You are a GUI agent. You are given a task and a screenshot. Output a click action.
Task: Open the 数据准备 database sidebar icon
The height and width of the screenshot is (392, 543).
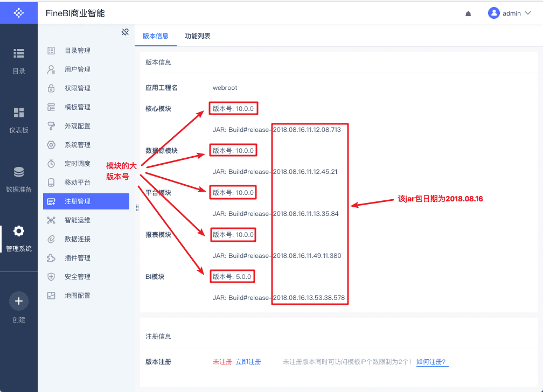click(19, 172)
